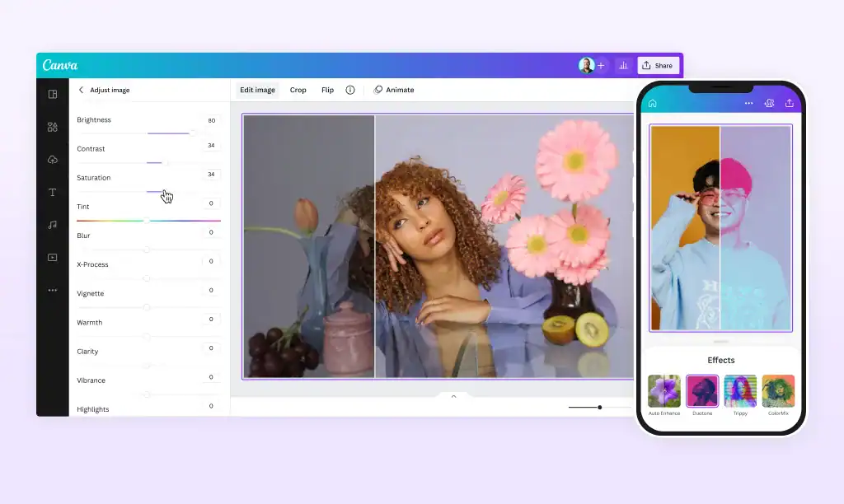Click the Highlights value field

(211, 406)
